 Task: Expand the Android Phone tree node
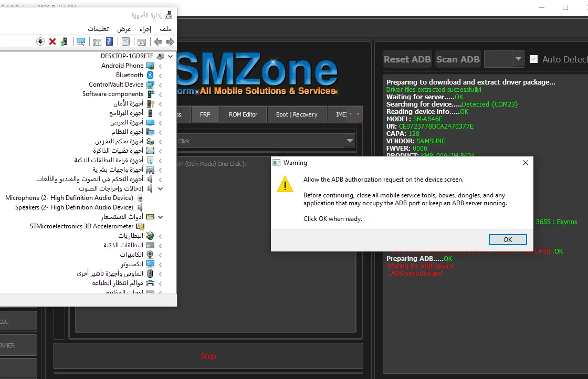click(x=161, y=66)
